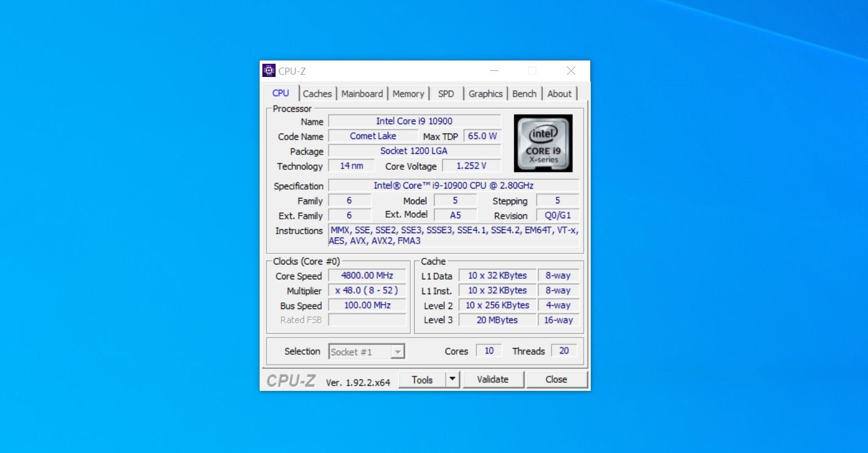
Task: Click the L1 Data 10 x 32 KBytes value
Action: (497, 275)
